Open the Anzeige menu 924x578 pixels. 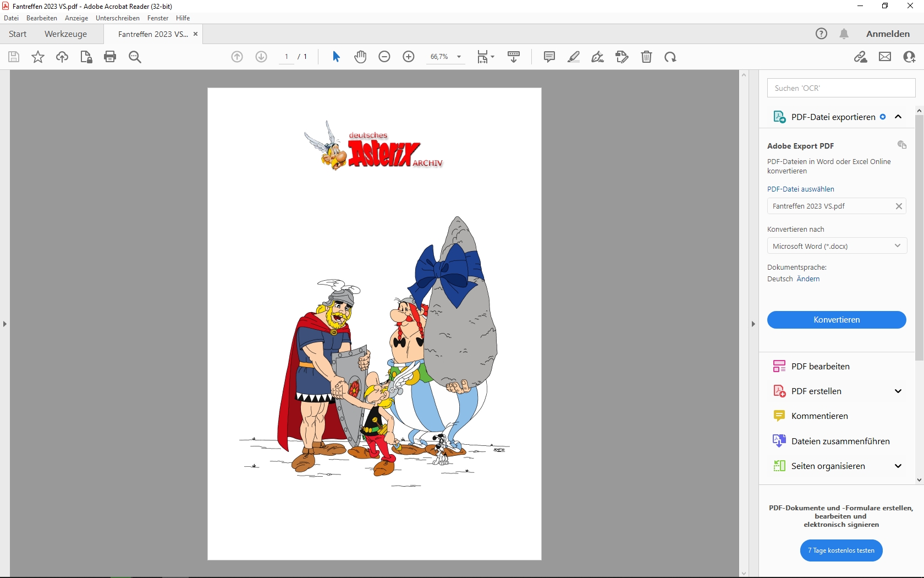tap(76, 18)
